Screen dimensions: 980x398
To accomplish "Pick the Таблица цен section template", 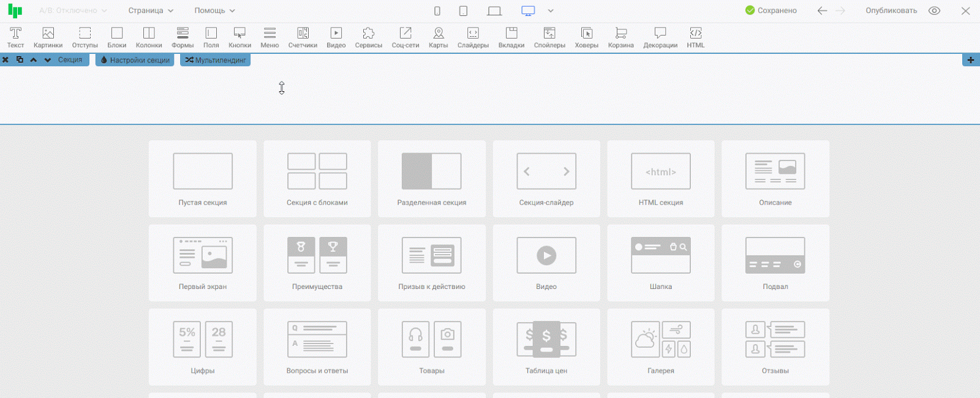I will pos(546,347).
